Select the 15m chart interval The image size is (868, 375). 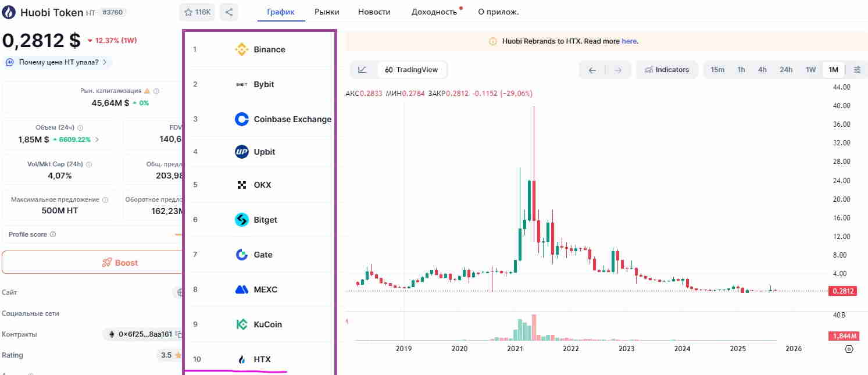tap(717, 70)
